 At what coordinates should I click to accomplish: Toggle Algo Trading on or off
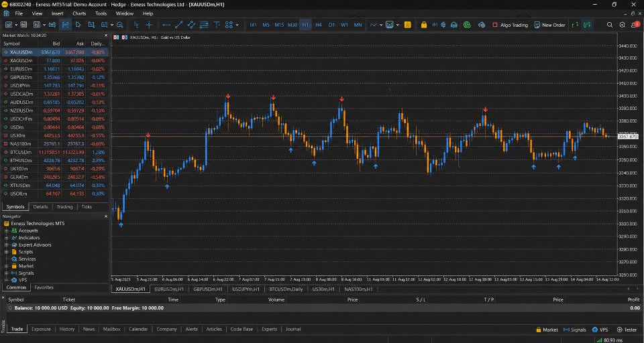(x=510, y=25)
